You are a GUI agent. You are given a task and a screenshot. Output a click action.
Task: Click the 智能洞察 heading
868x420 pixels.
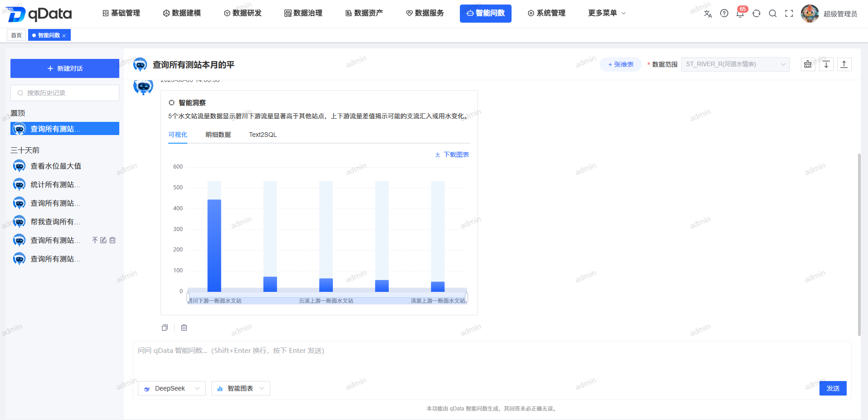point(192,103)
